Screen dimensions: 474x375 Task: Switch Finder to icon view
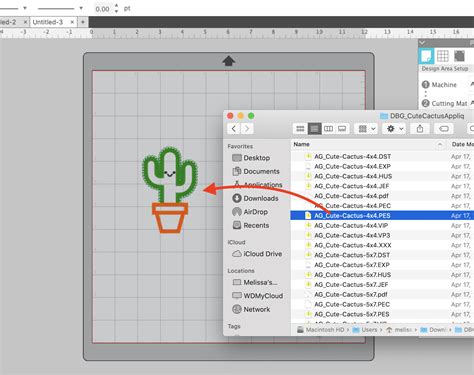pyautogui.click(x=300, y=129)
